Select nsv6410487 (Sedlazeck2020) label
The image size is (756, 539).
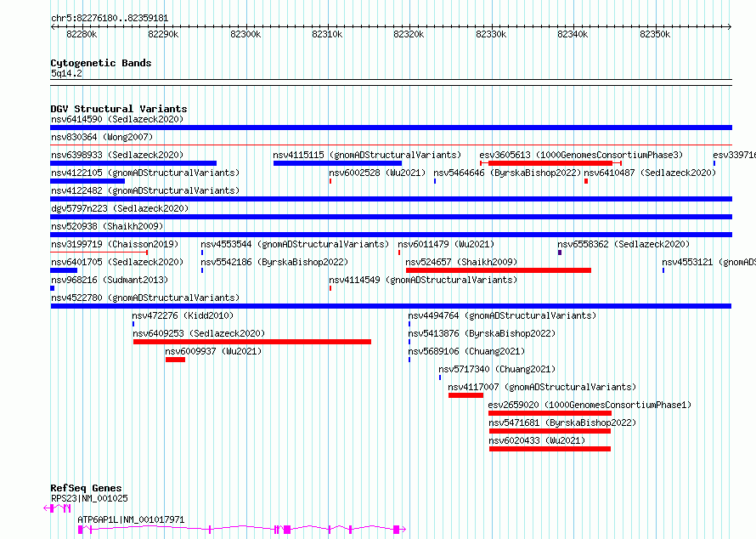650,173
